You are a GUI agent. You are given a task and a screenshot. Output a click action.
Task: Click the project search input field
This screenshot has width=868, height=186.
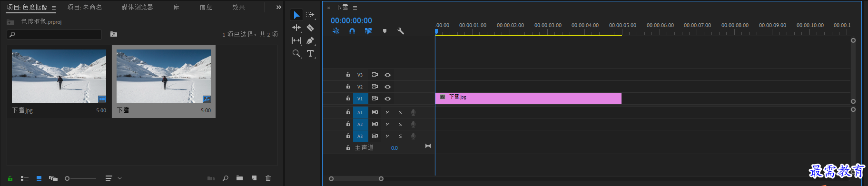coord(54,34)
